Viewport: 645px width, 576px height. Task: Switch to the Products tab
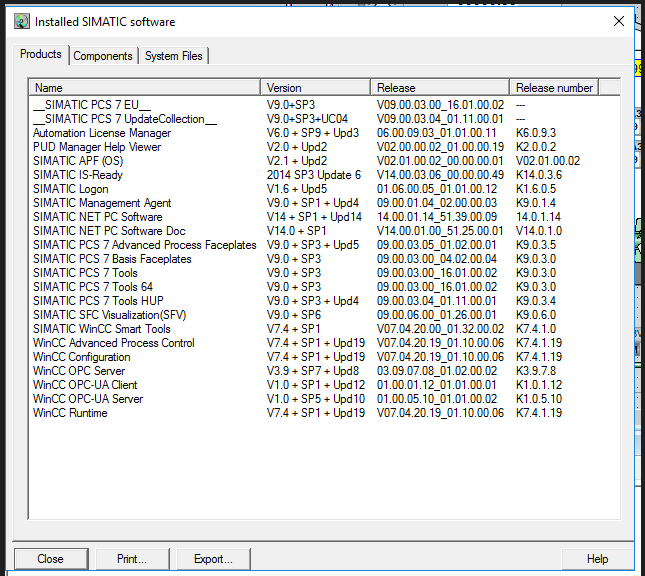[x=41, y=54]
